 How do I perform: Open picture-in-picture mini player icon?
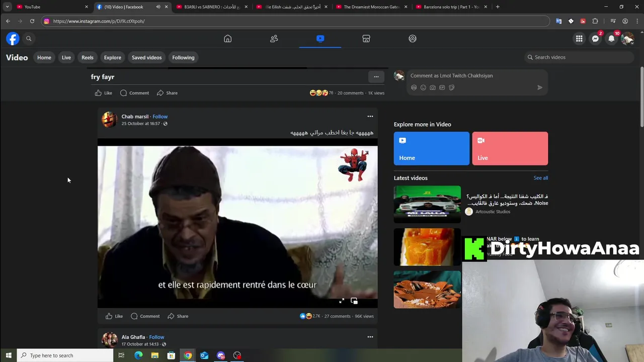tap(354, 301)
